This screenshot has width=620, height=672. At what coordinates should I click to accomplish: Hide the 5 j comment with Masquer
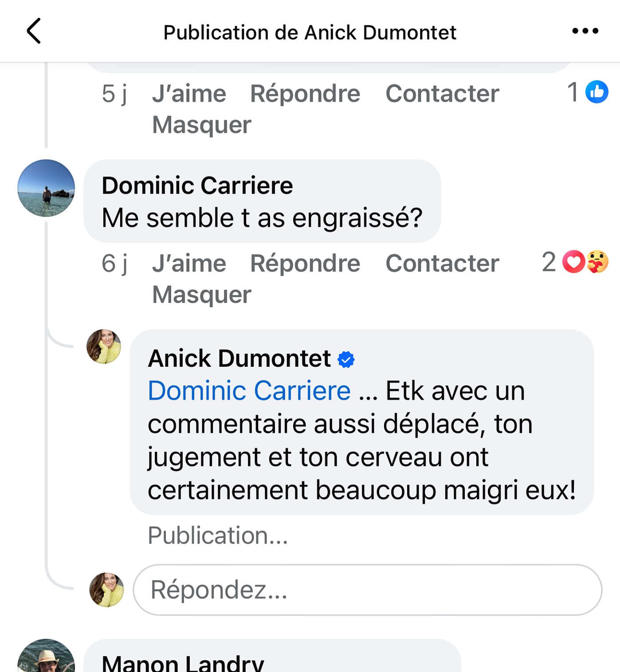pos(201,125)
